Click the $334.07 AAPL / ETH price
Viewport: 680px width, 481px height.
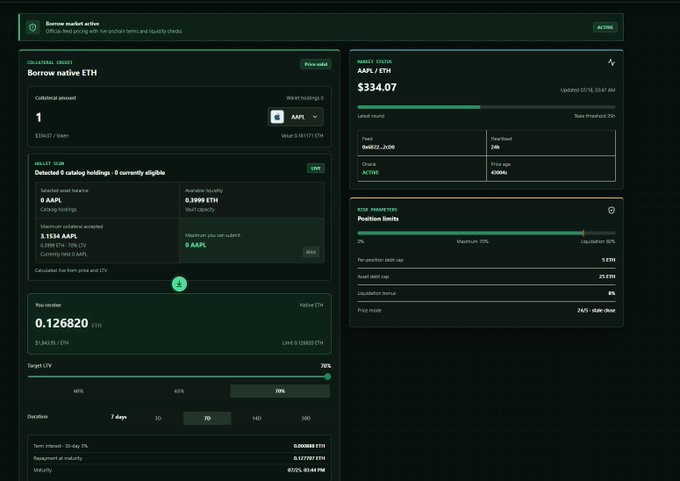click(x=377, y=87)
